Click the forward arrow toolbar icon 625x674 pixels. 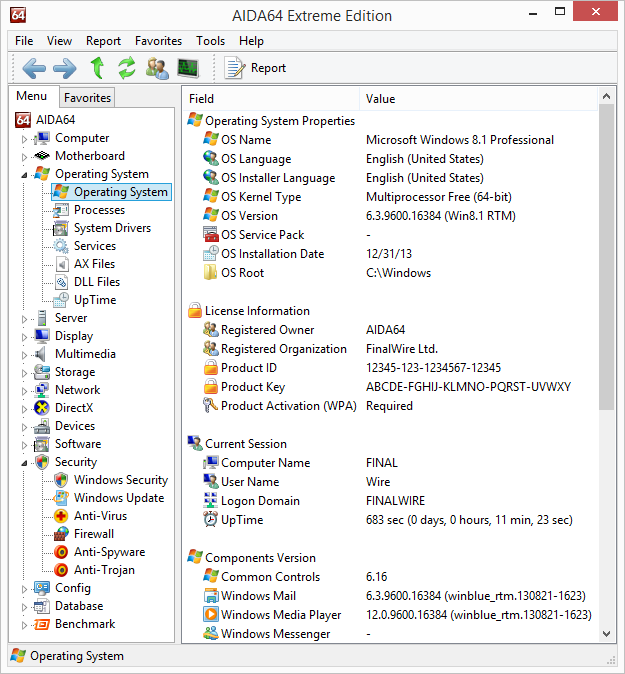[65, 68]
